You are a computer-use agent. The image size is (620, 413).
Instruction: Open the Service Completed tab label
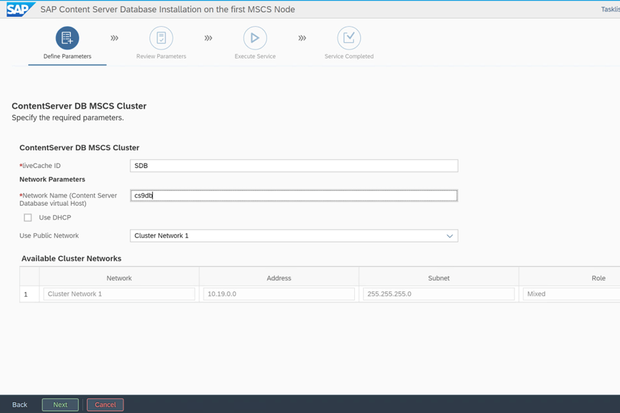(349, 56)
